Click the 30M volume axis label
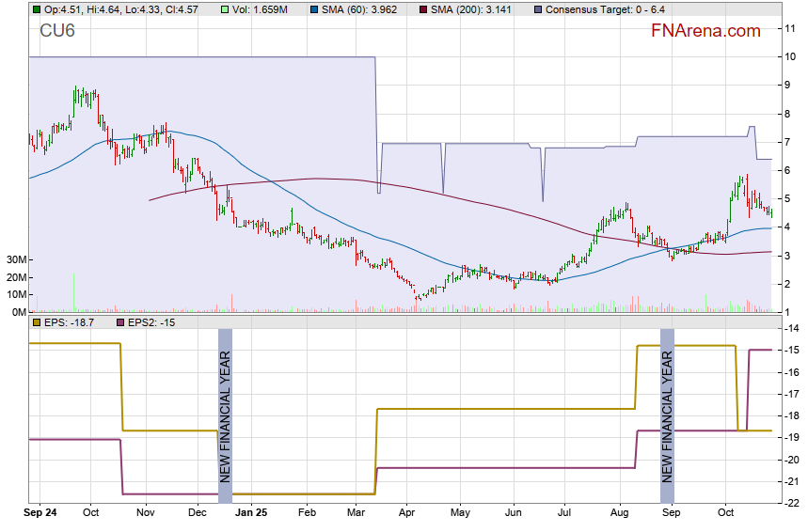The height and width of the screenshot is (532, 808). point(15,259)
